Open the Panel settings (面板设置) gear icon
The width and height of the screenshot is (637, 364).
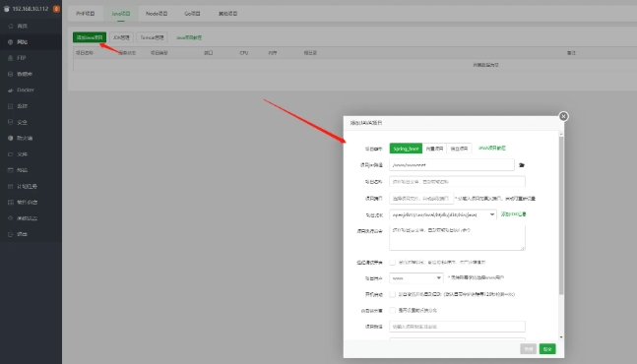(11, 218)
